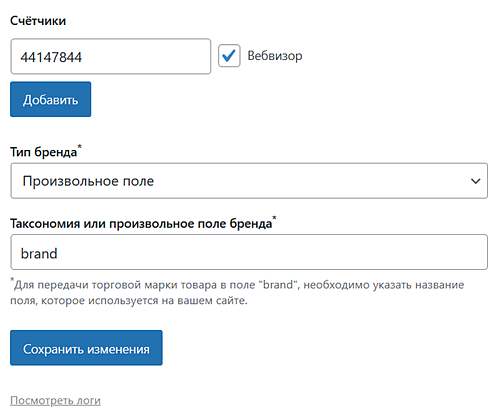
Task: Open the Посмотреть логи link
Action: 55,400
